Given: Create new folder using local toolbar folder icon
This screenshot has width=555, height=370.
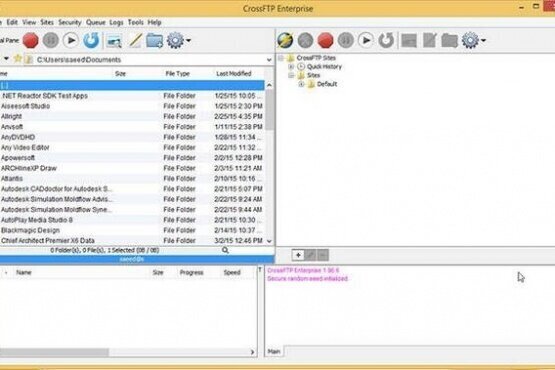Looking at the screenshot, I should (x=155, y=40).
